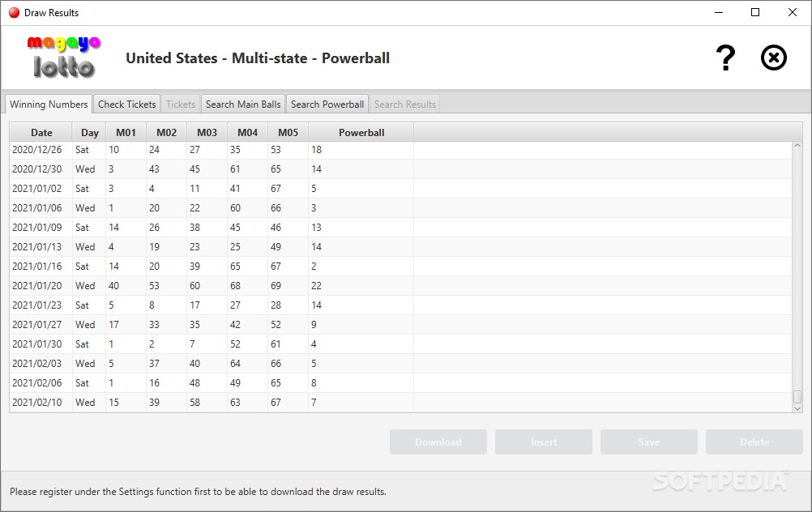Screen dimensions: 812x512
Task: Click the M03 column header
Action: pos(207,133)
